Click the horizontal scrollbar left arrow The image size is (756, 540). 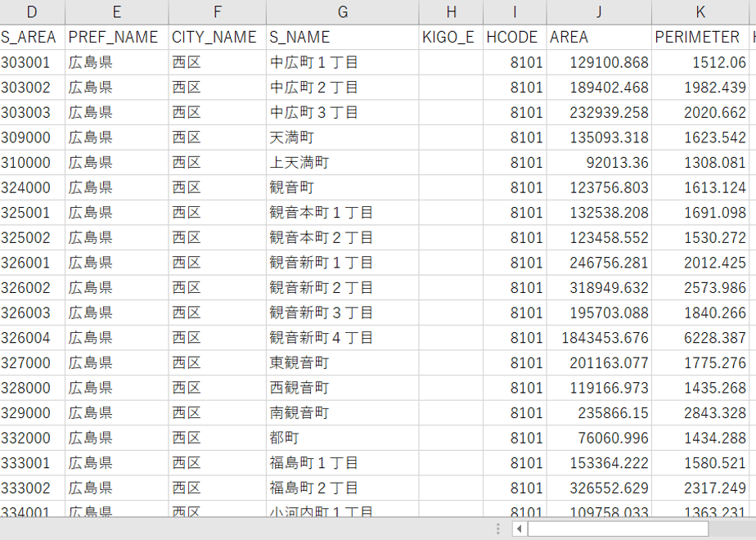tap(520, 529)
